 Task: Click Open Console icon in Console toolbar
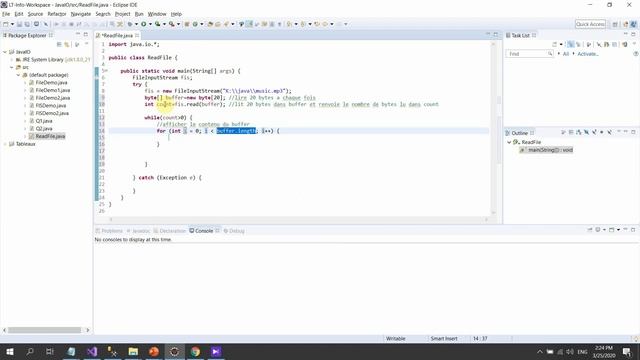click(x=611, y=230)
